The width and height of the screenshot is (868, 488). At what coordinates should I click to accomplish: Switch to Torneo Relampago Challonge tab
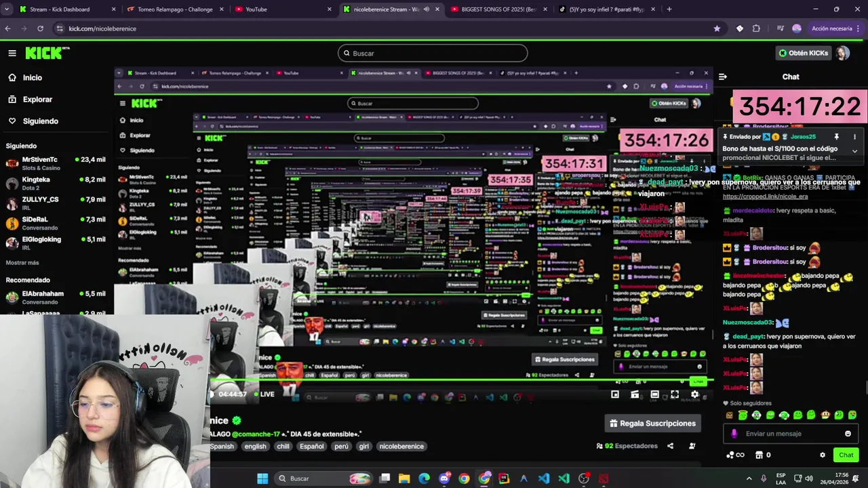[x=173, y=9]
